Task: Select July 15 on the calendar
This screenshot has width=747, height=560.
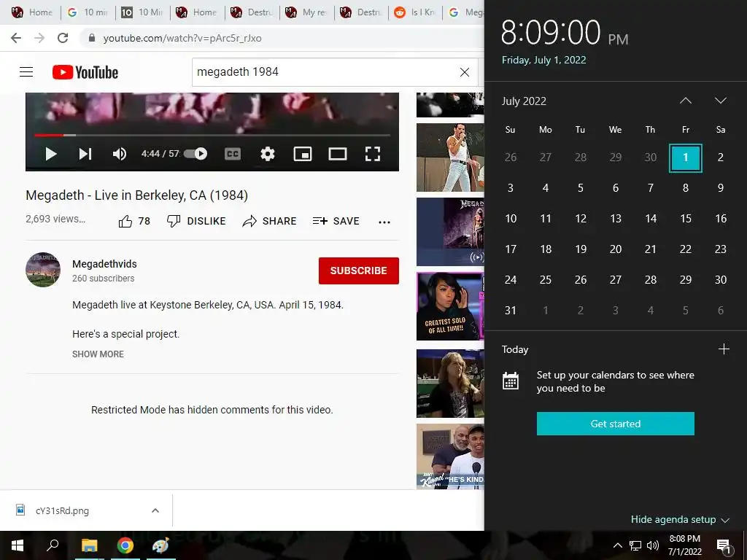Action: (686, 219)
